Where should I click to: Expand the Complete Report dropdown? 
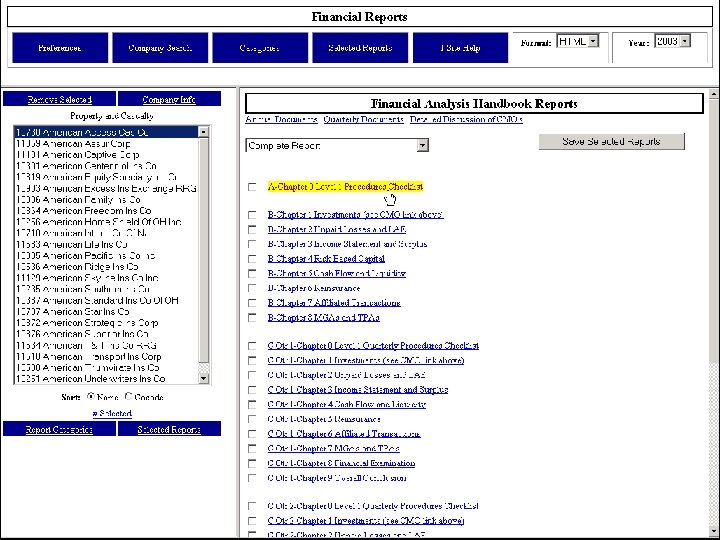tap(337, 145)
